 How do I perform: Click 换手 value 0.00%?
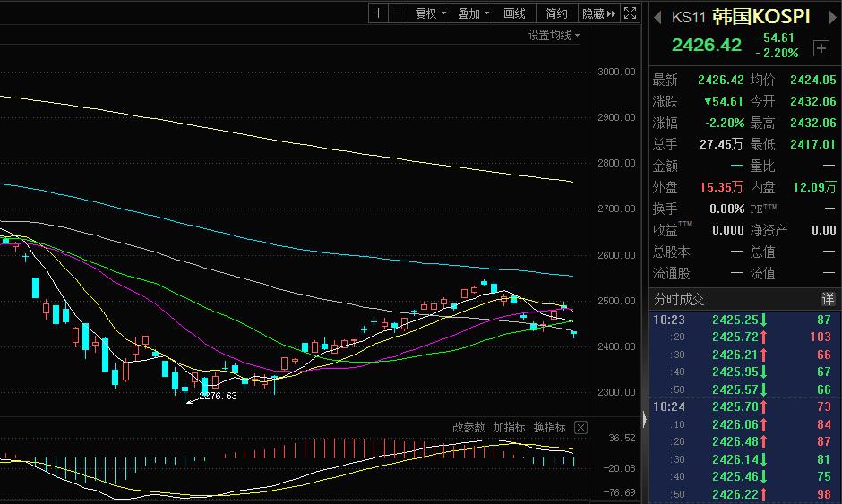click(726, 209)
